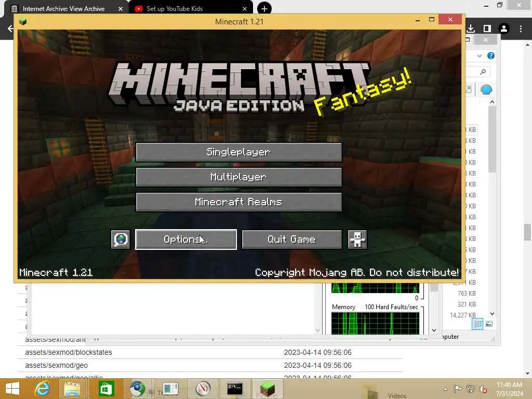532x399 pixels.
Task: Switch to Internet Archive browser tab
Action: [x=63, y=8]
